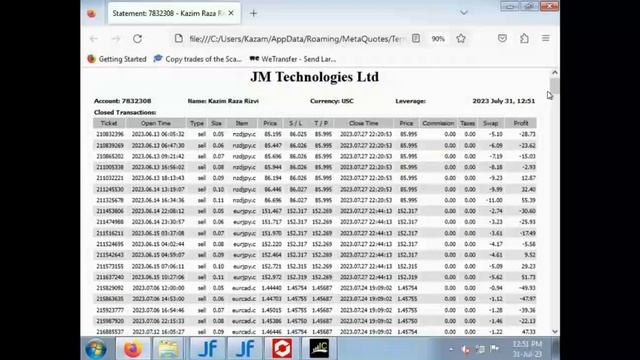640x360 pixels.
Task: Open the second JF app in taskbar
Action: click(244, 349)
